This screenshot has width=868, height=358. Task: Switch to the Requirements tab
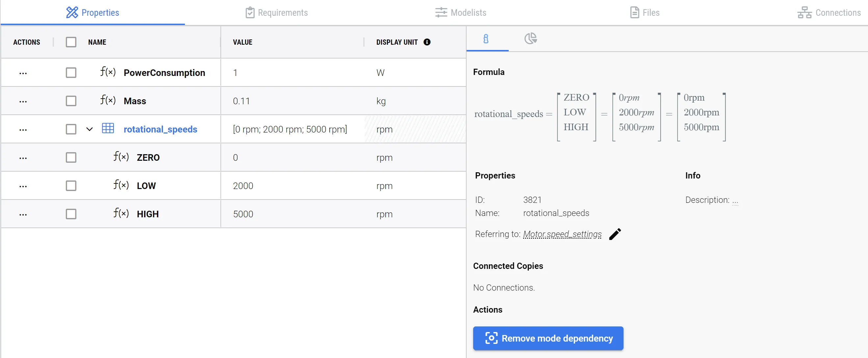276,13
